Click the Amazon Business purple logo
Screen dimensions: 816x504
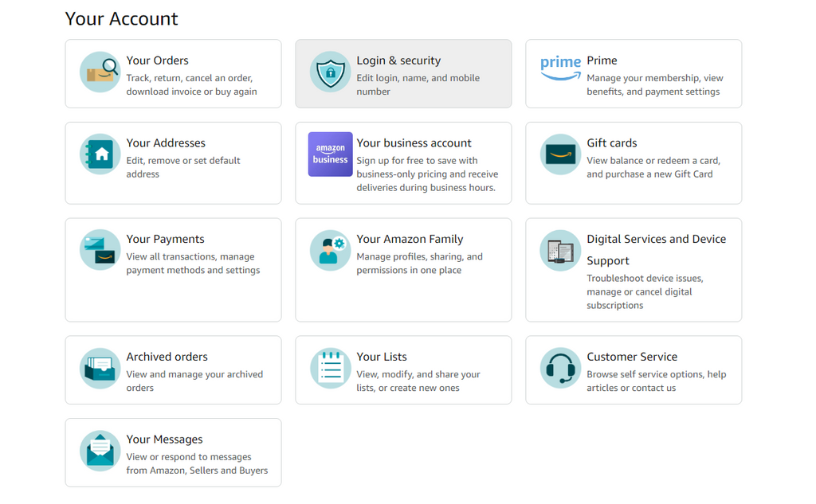coord(330,154)
